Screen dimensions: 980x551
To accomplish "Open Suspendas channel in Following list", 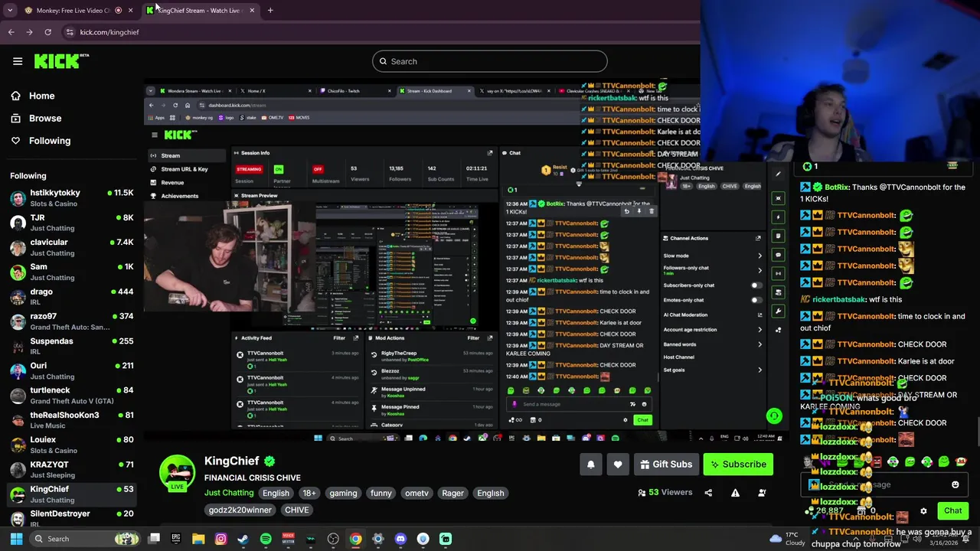I will [x=71, y=346].
